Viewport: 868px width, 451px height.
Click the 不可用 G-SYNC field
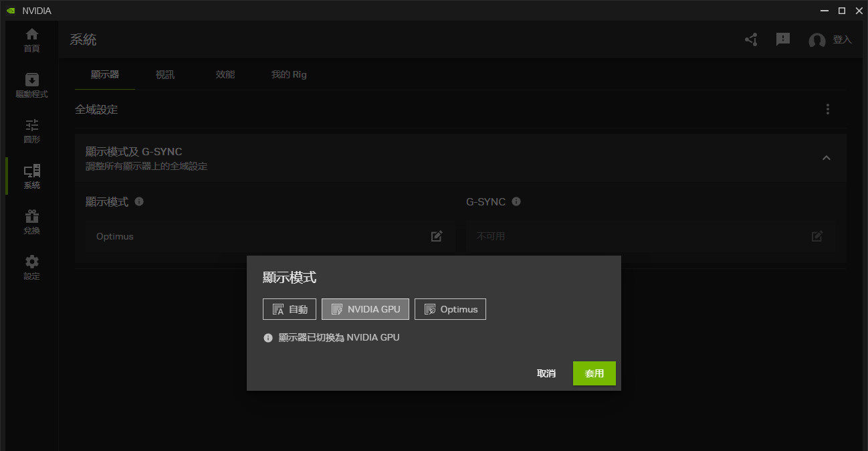point(651,236)
